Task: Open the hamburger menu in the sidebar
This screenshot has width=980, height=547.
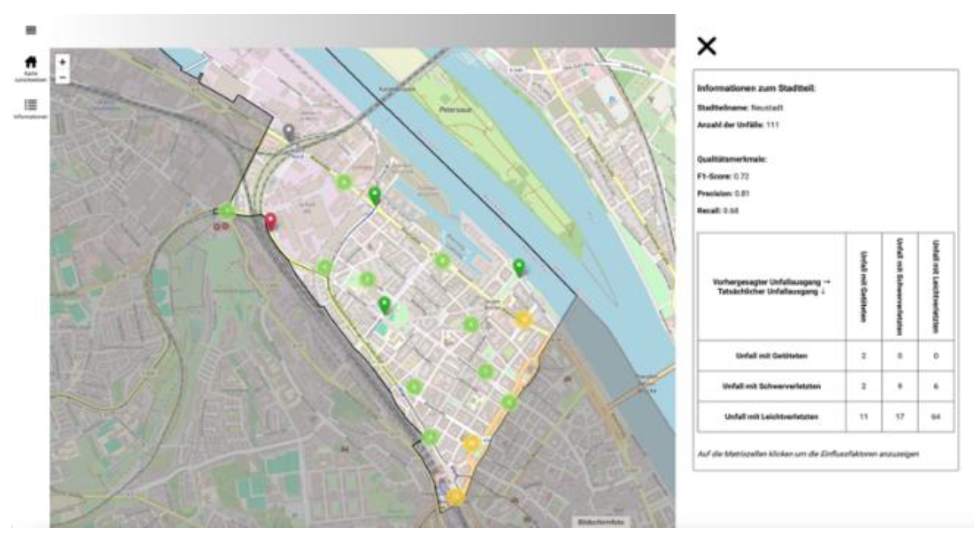Action: coord(31,30)
